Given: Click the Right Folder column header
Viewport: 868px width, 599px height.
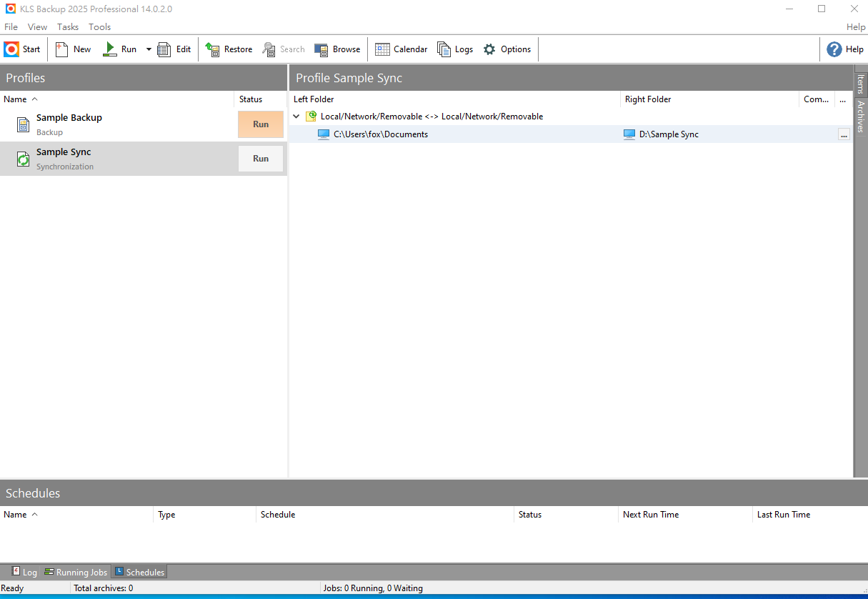Looking at the screenshot, I should click(x=709, y=99).
